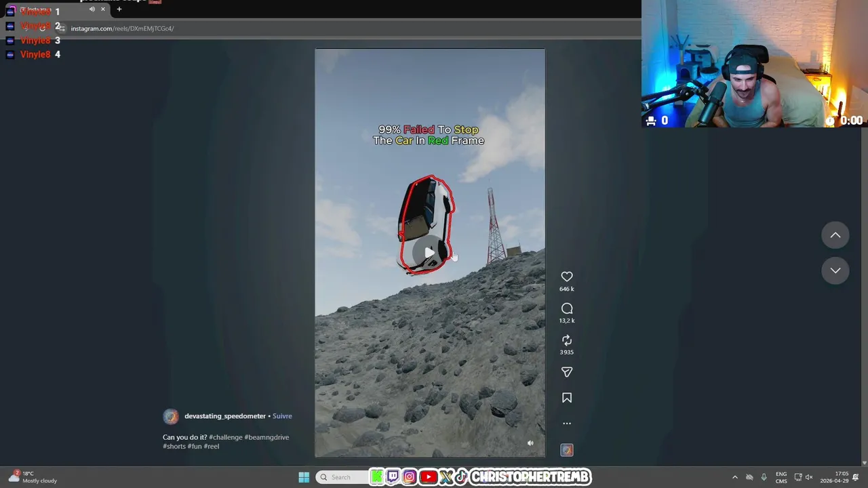Open the Windows Start menu
This screenshot has width=868, height=488.
pyautogui.click(x=304, y=477)
